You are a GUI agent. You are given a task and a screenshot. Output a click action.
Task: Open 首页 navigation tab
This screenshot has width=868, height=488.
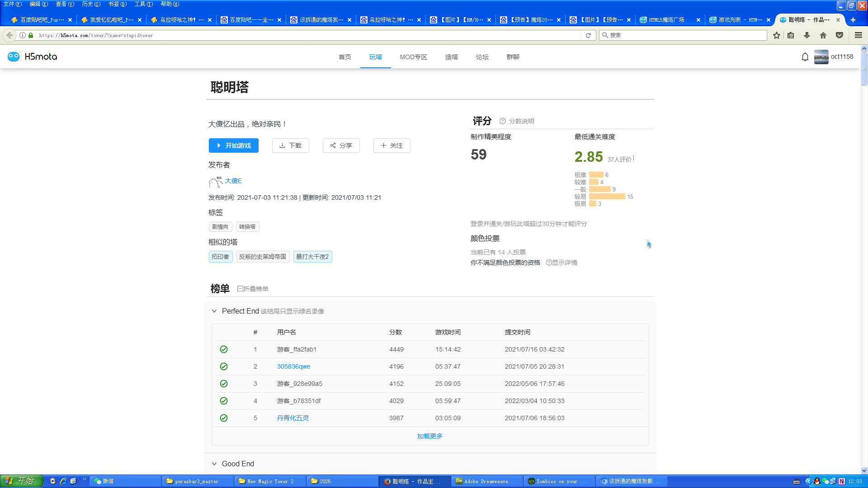coord(345,57)
